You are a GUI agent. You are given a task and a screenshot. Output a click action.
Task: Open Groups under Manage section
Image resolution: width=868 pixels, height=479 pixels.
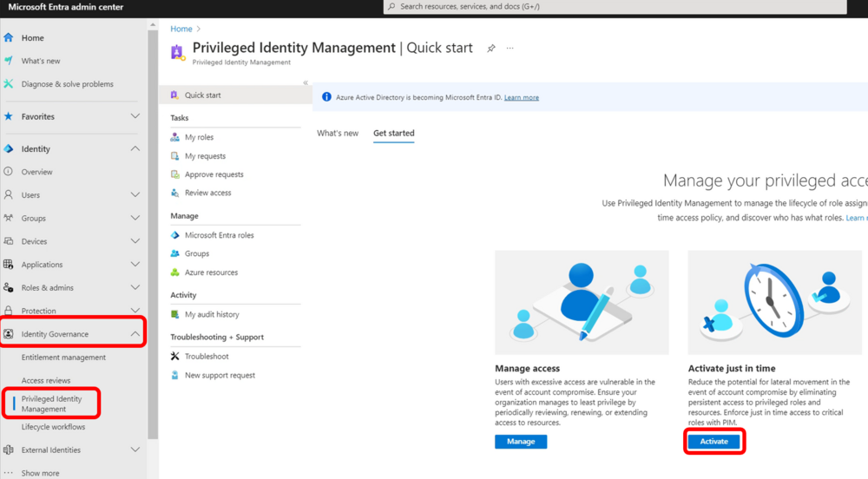coord(197,253)
